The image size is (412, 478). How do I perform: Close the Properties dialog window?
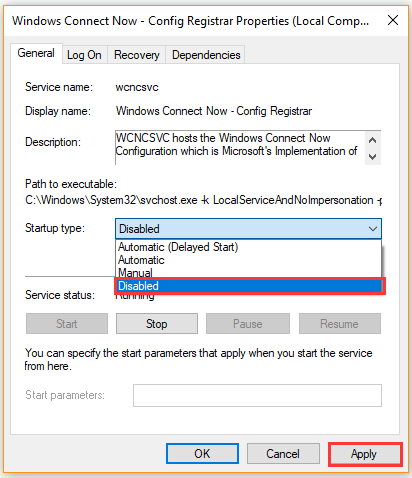[393, 21]
